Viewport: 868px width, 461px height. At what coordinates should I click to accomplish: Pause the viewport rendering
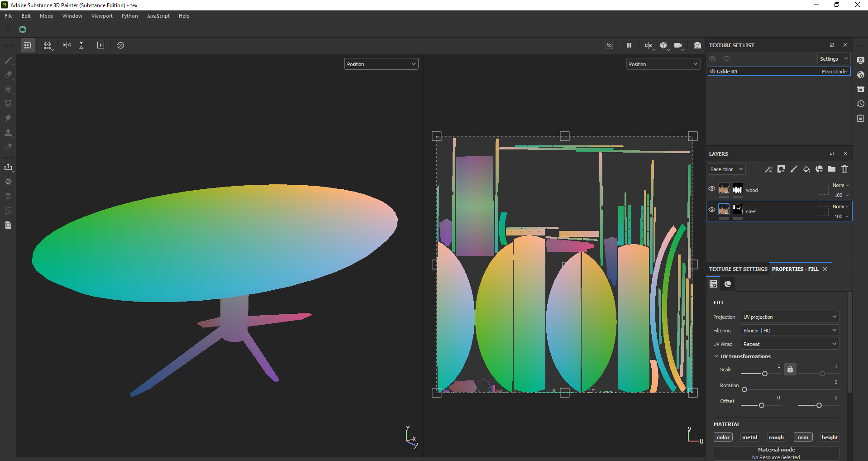[629, 45]
